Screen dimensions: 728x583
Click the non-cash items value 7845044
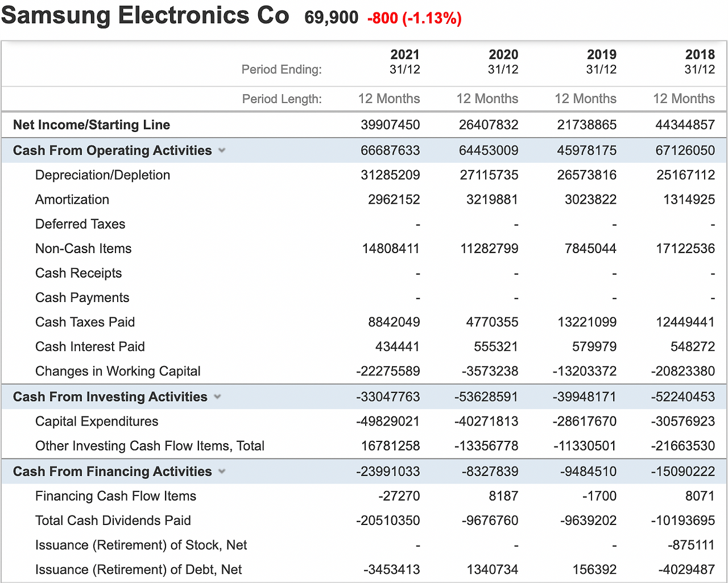pyautogui.click(x=591, y=249)
